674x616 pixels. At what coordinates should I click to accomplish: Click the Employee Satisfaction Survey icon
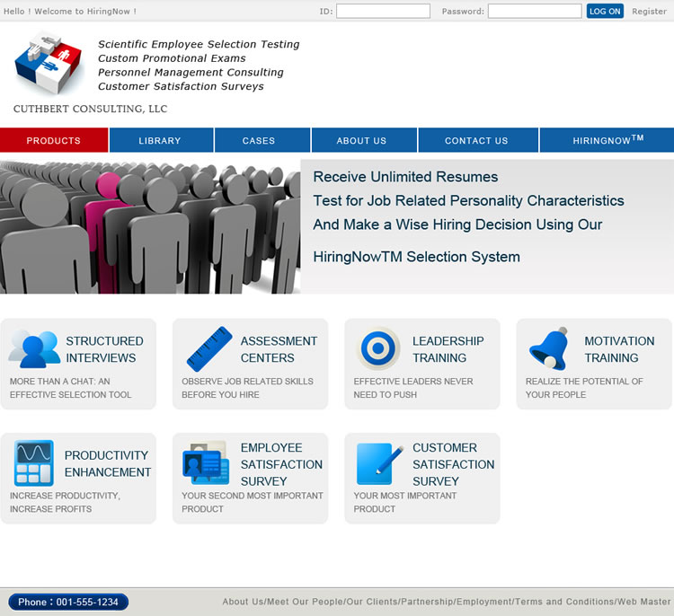[x=206, y=463]
